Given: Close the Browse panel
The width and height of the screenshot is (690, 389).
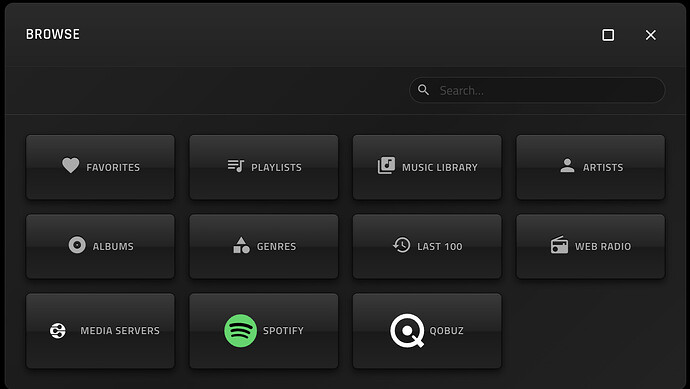Looking at the screenshot, I should click(650, 35).
